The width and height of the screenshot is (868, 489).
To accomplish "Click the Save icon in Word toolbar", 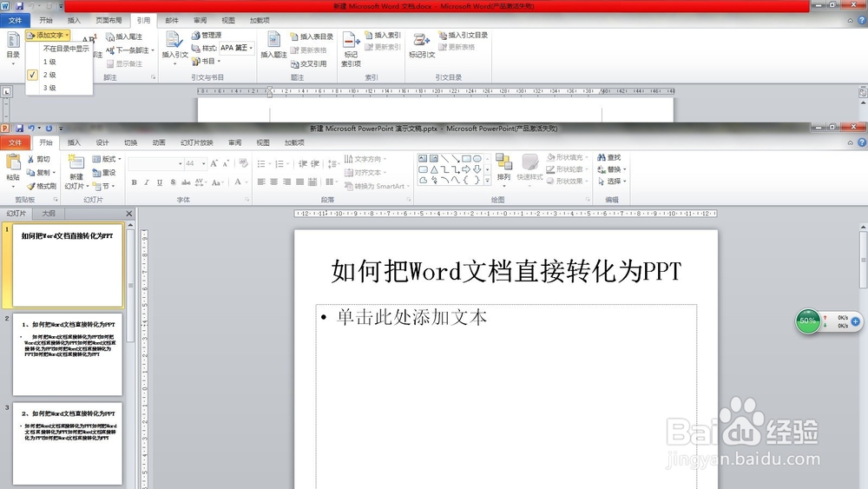I will point(19,6).
